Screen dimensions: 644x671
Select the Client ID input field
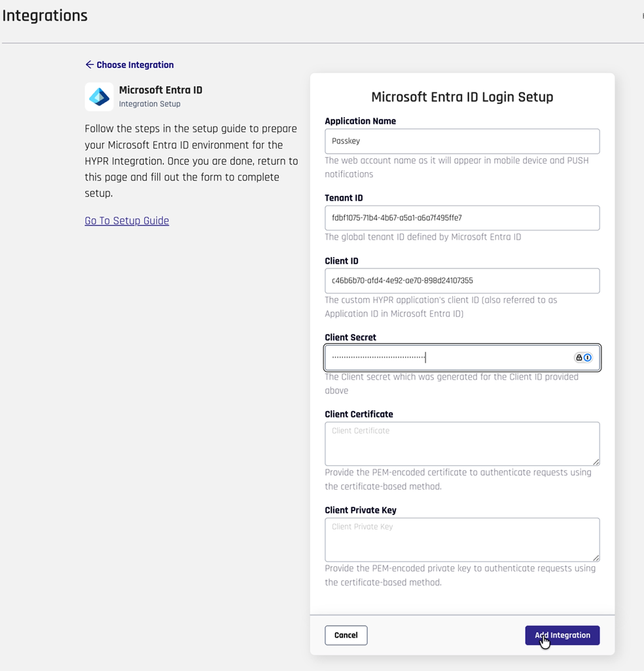[x=462, y=281]
